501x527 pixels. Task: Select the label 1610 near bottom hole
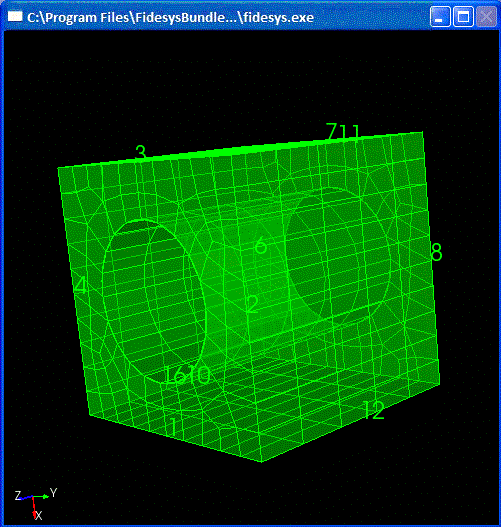pyautogui.click(x=187, y=375)
